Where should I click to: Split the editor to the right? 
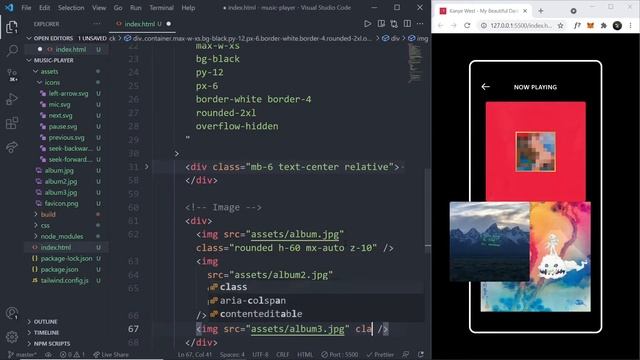(x=407, y=24)
